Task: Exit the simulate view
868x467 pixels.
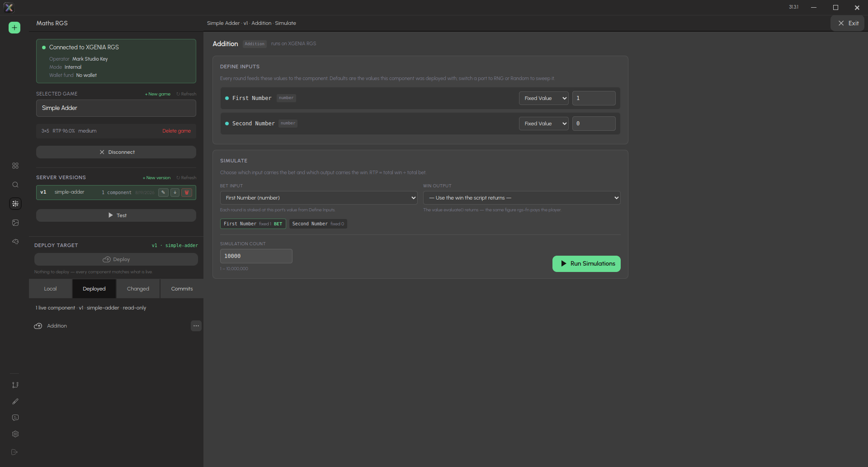Action: [848, 23]
